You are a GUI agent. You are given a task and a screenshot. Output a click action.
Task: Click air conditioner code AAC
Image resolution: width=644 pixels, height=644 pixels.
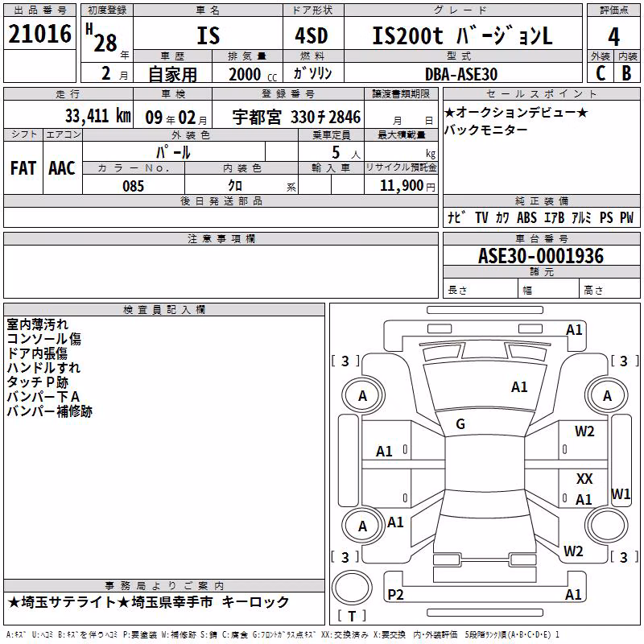pyautogui.click(x=62, y=168)
